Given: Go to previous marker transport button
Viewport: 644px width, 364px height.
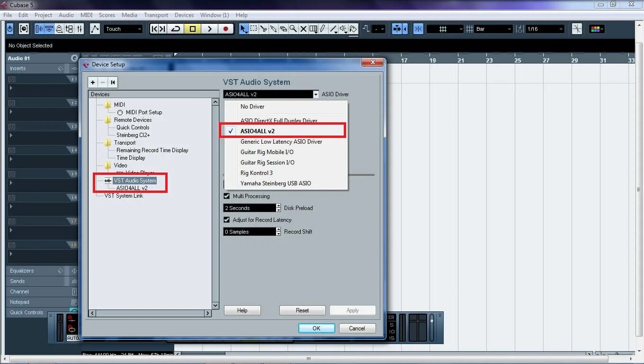Looking at the screenshot, I should (x=154, y=29).
